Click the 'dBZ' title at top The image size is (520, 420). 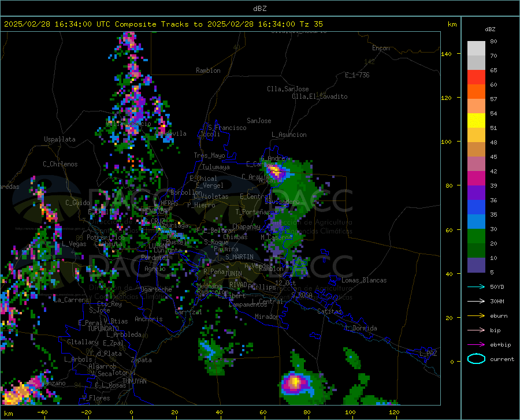click(259, 9)
